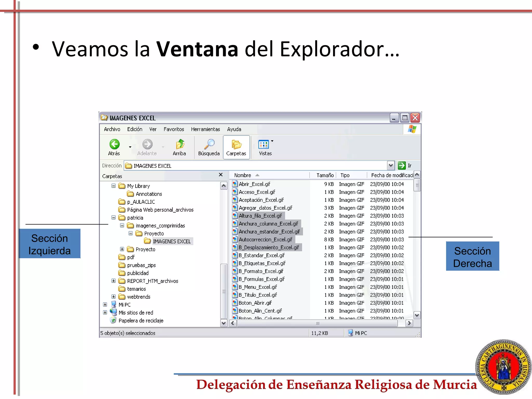Select file Altura_fila_Excel.gif

260,216
